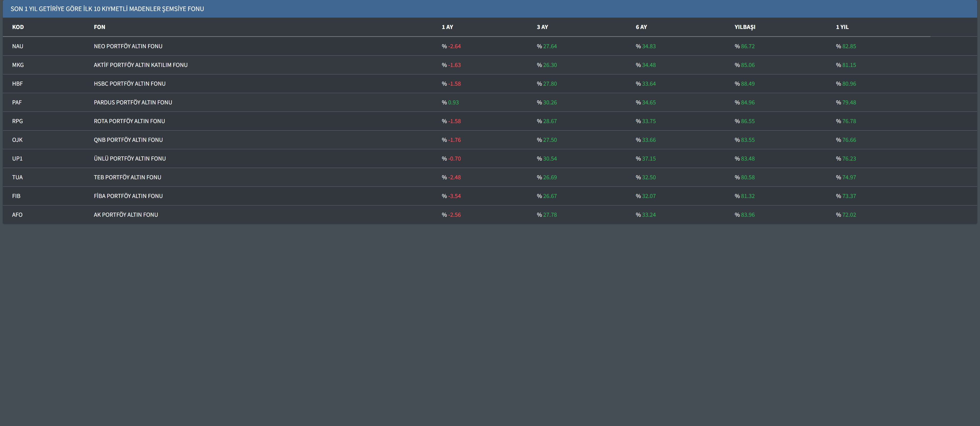Screen dimensions: 980x426
Task: Select HSBC PORTFÖY ALTIN FONU
Action: (x=129, y=84)
